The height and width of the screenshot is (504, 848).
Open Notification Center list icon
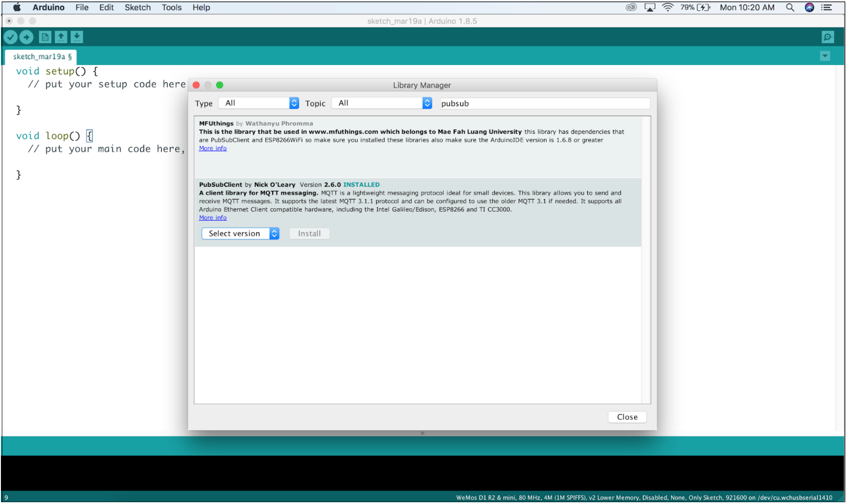(x=826, y=7)
